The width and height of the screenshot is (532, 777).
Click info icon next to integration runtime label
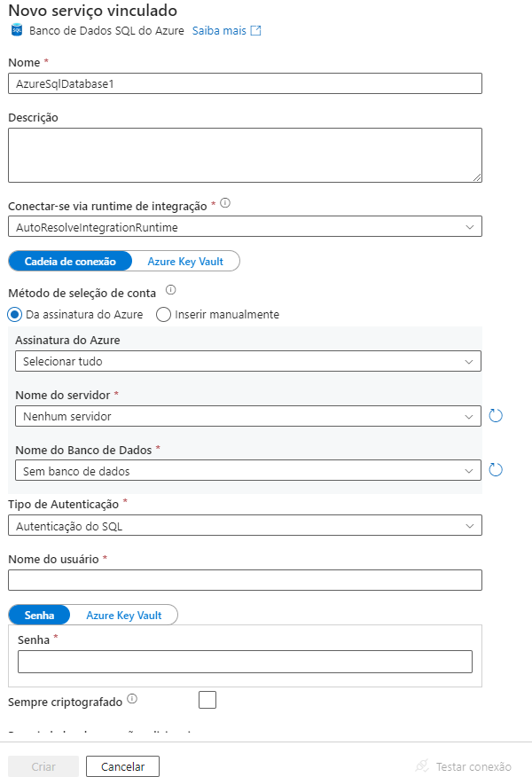[x=225, y=203]
